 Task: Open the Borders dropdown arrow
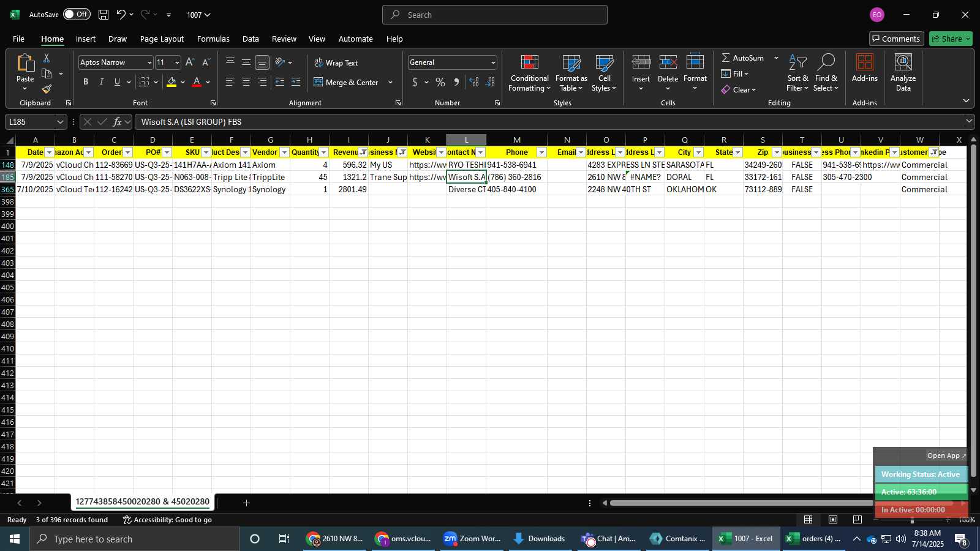coord(156,82)
